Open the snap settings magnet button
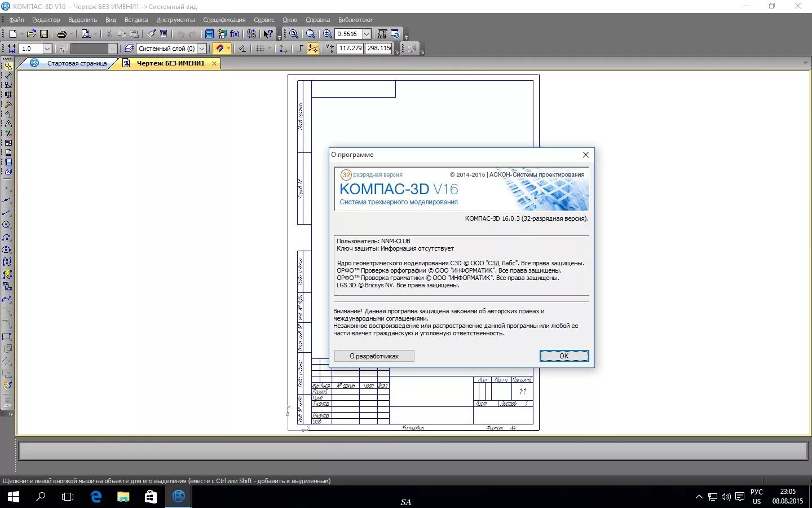This screenshot has width=812, height=508. tap(219, 49)
